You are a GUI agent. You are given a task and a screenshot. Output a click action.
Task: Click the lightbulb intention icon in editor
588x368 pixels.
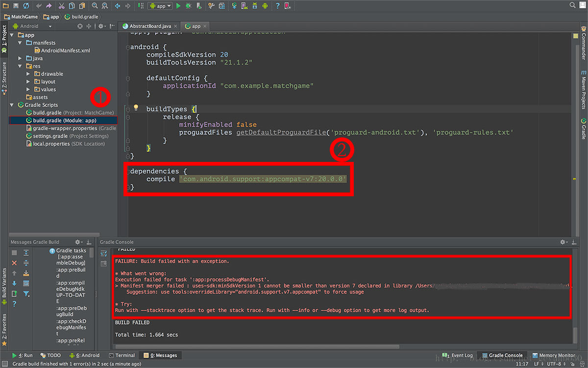pyautogui.click(x=136, y=107)
